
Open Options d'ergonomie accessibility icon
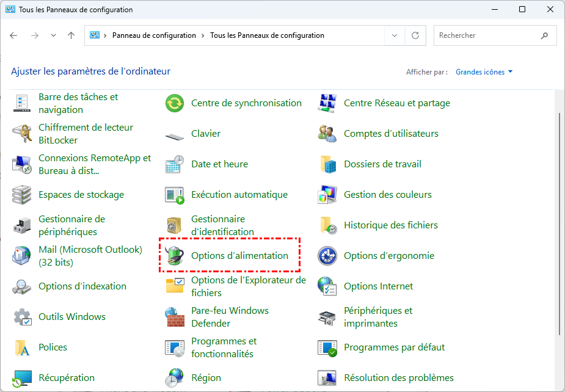pyautogui.click(x=327, y=256)
